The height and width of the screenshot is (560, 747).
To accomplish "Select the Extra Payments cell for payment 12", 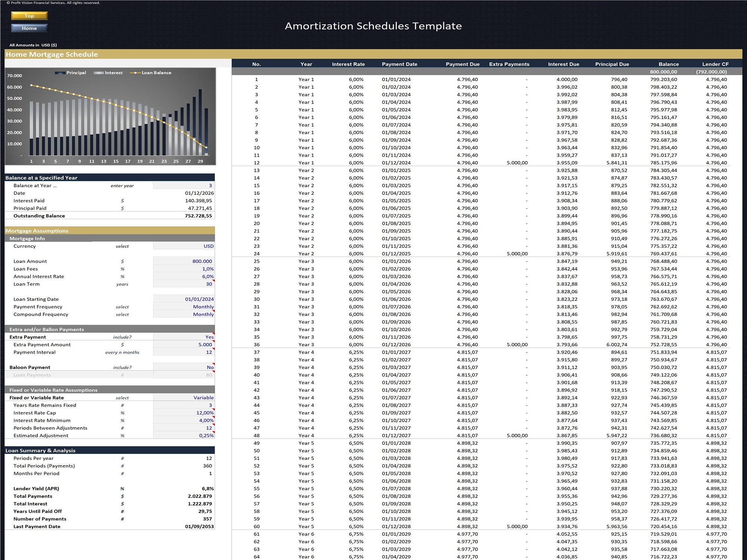I will [x=517, y=162].
